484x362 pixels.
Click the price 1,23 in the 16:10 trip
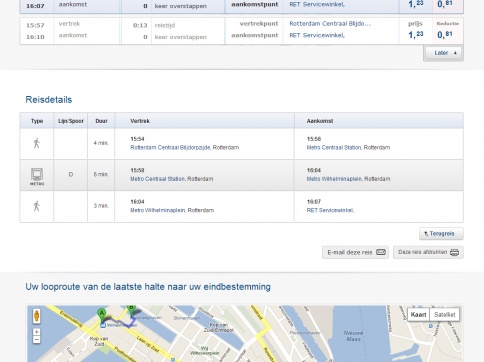coord(416,34)
